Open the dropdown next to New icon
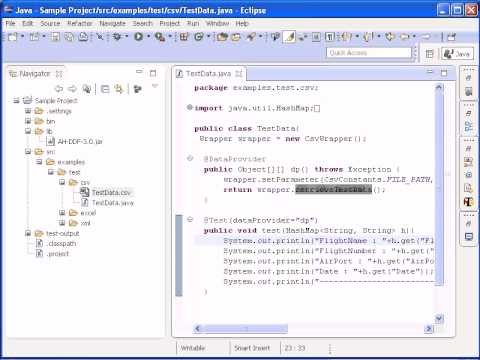 [x=23, y=36]
